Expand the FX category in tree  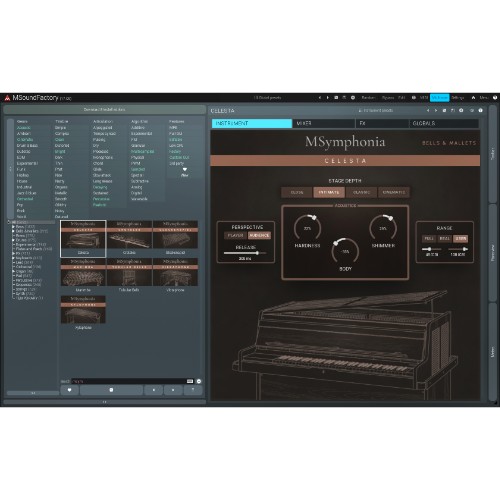[x=13, y=253]
